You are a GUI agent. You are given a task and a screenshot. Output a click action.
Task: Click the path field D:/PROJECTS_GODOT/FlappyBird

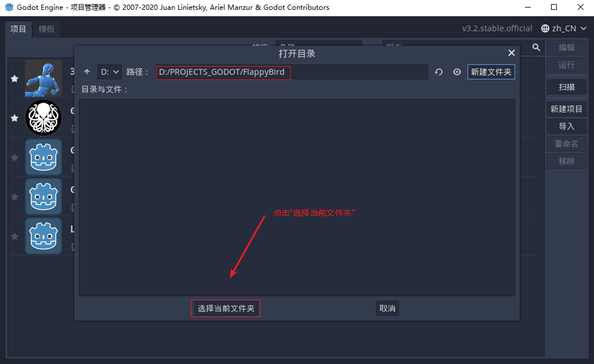(x=292, y=72)
